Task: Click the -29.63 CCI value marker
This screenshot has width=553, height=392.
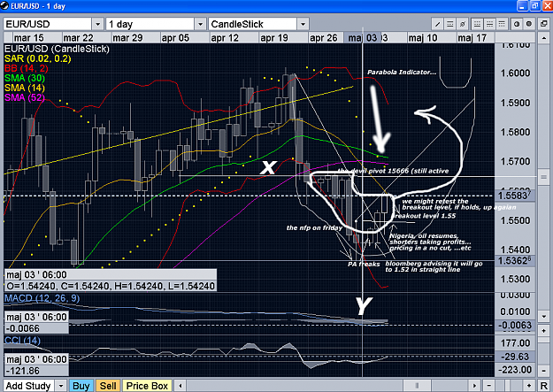Action: [515, 357]
